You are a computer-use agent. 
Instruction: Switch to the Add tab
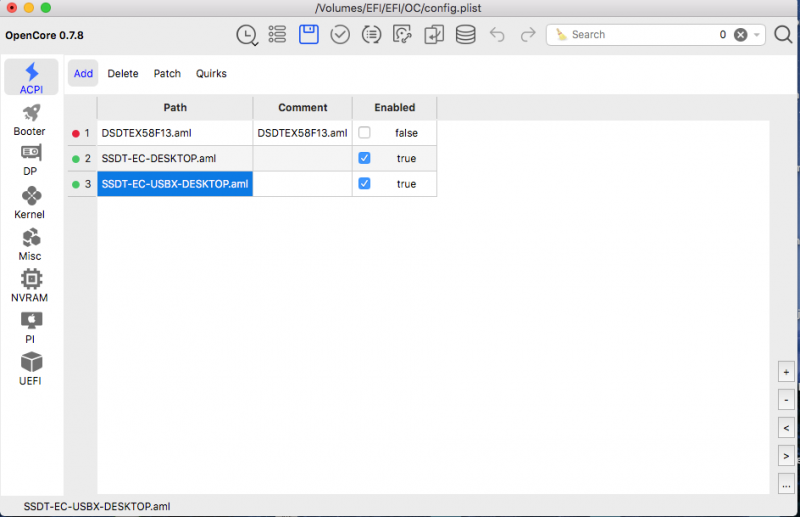click(83, 73)
